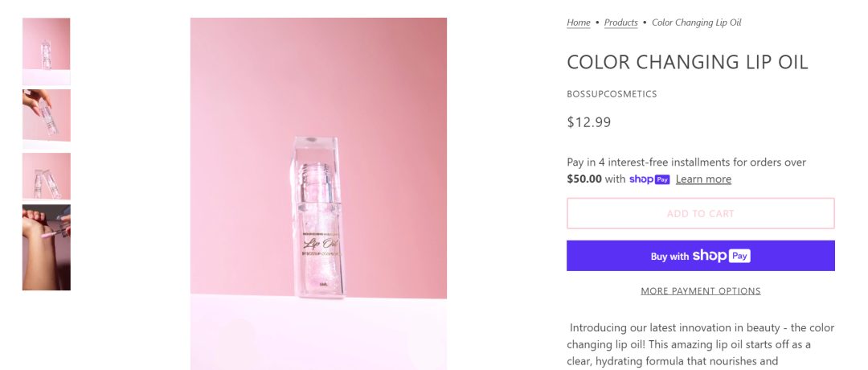Open the Products breadcrumb link
Viewport: 868px width, 370px height.
pyautogui.click(x=620, y=23)
